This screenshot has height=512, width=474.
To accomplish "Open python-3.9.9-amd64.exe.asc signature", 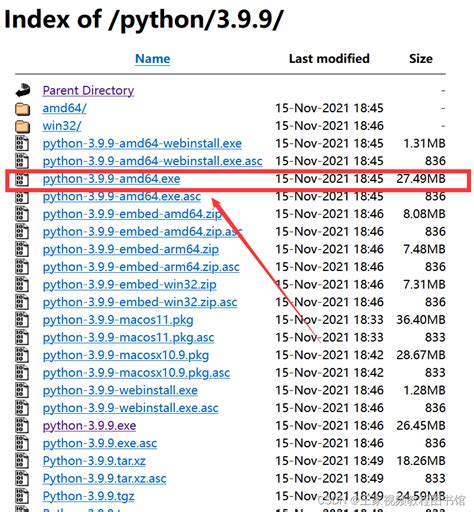I will [122, 197].
